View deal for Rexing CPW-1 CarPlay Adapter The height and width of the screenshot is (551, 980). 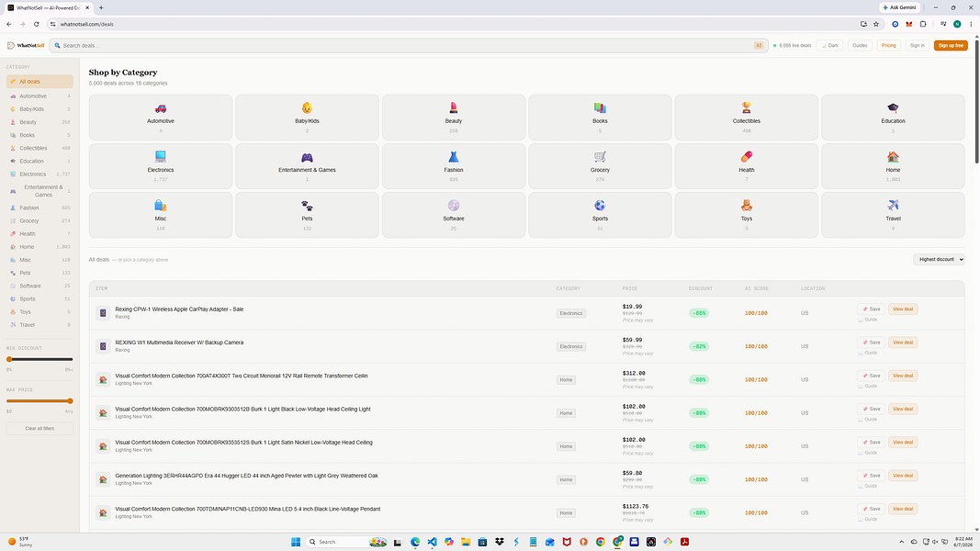(x=903, y=309)
